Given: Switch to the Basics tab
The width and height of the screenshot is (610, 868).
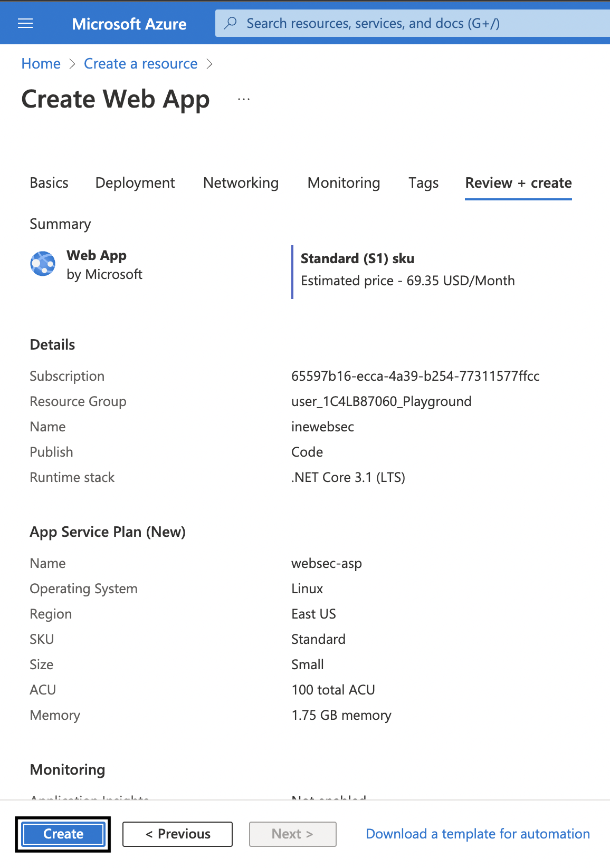Looking at the screenshot, I should pos(49,183).
